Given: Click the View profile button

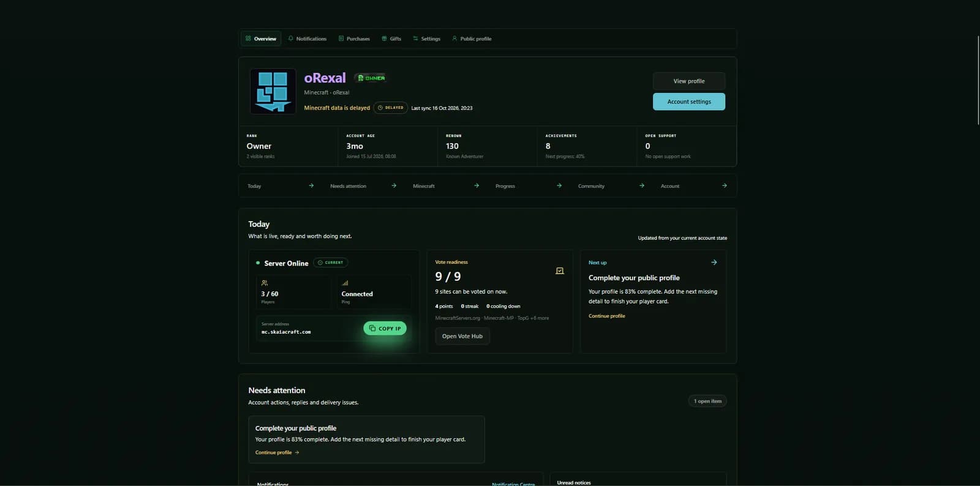Looking at the screenshot, I should pos(689,81).
